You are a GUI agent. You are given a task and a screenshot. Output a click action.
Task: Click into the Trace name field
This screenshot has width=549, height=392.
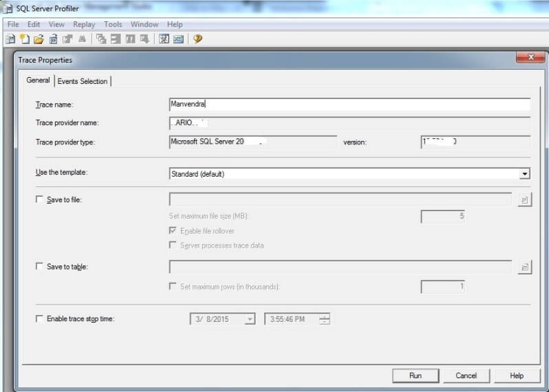pos(349,105)
